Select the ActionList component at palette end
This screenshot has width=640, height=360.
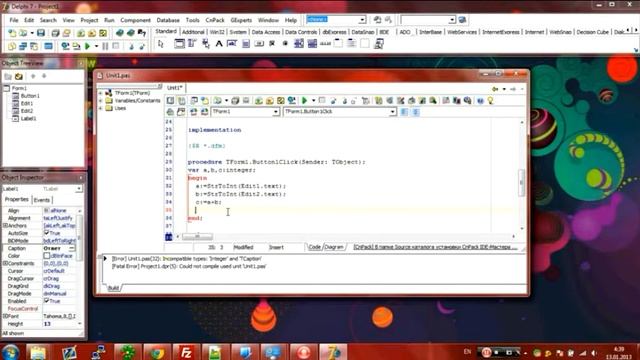379,44
